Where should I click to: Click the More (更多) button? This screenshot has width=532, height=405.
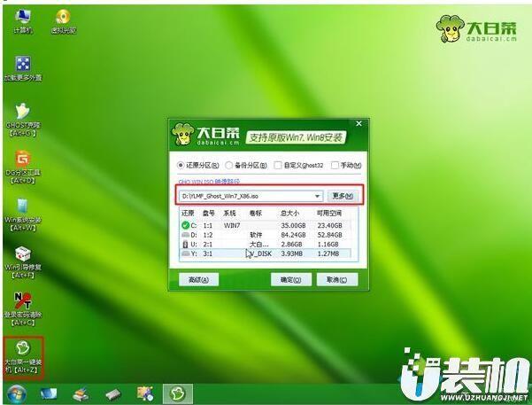tap(343, 196)
